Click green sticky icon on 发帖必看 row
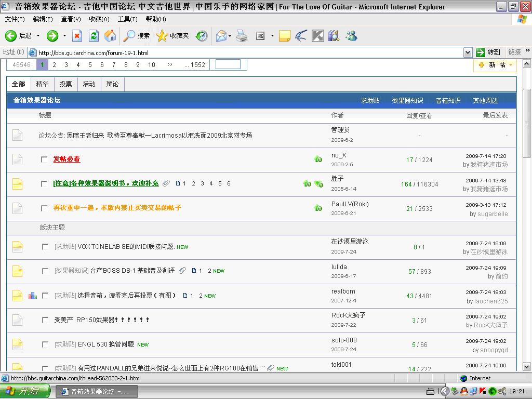Screen dimensions: 532x399 318,159
